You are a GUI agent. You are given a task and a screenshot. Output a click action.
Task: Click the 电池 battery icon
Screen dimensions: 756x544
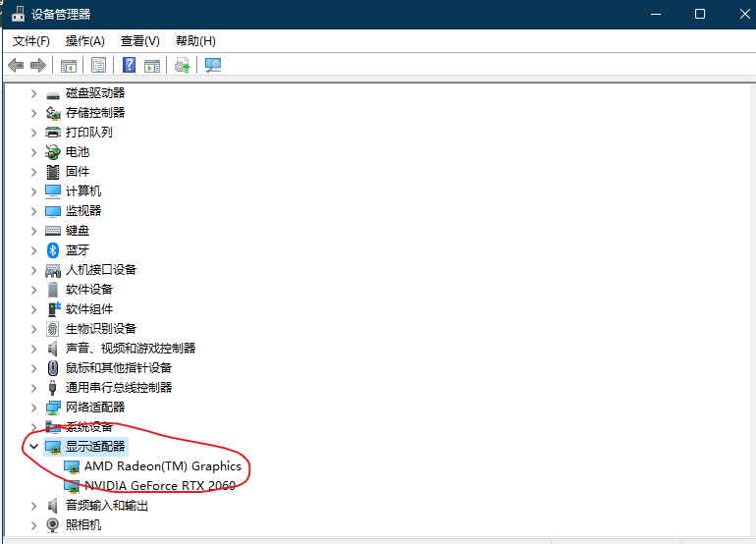[x=53, y=152]
